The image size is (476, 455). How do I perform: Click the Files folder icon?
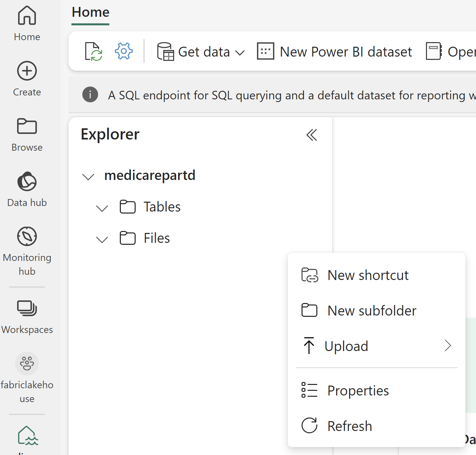click(x=128, y=238)
